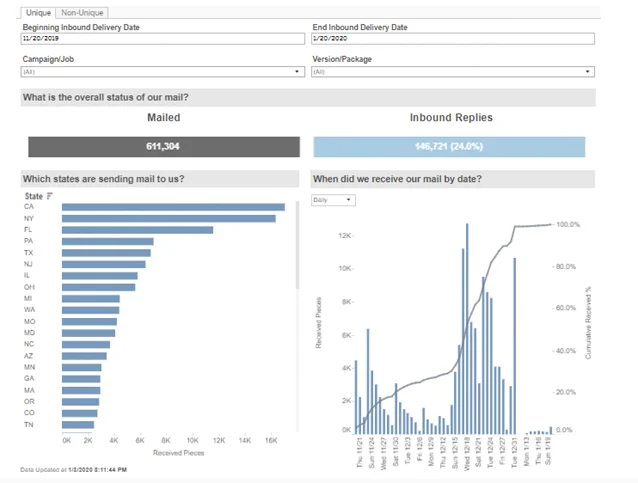Select the MO state bar
This screenshot has height=483, width=638.
pos(90,321)
